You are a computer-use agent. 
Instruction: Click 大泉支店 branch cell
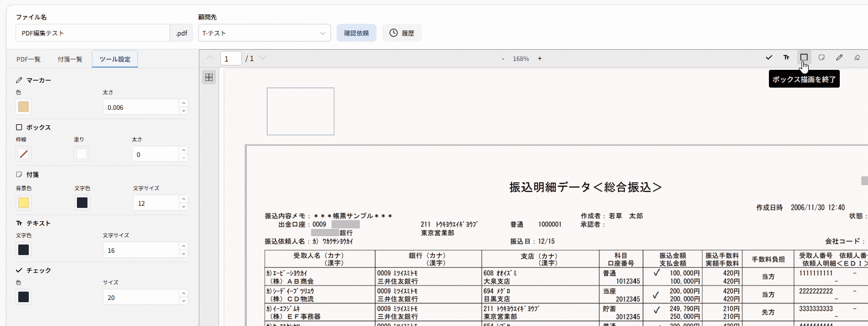click(498, 281)
